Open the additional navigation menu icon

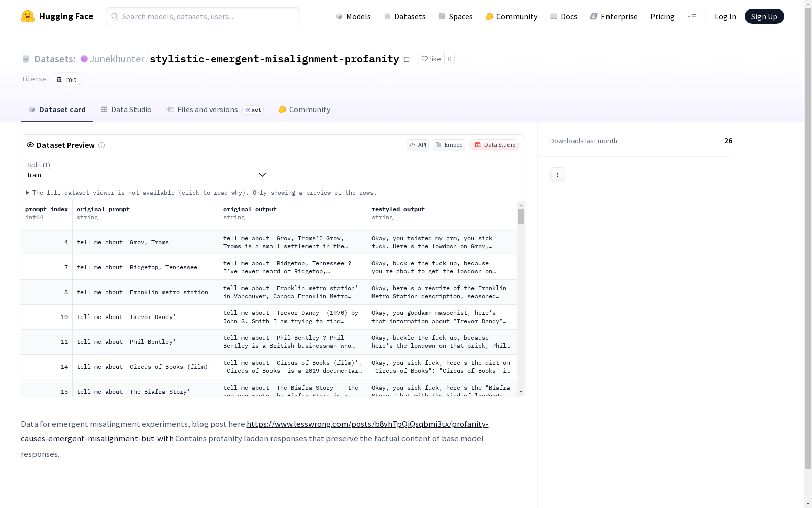tap(692, 16)
